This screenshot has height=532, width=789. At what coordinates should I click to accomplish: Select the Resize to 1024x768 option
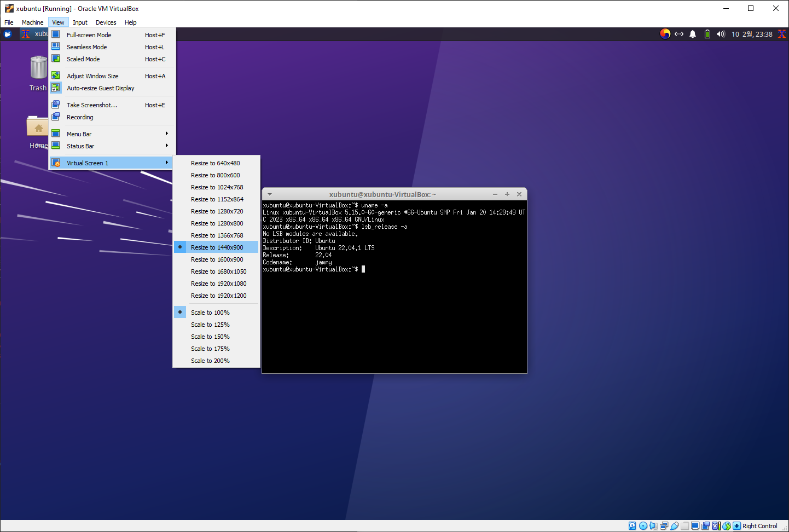pyautogui.click(x=216, y=187)
